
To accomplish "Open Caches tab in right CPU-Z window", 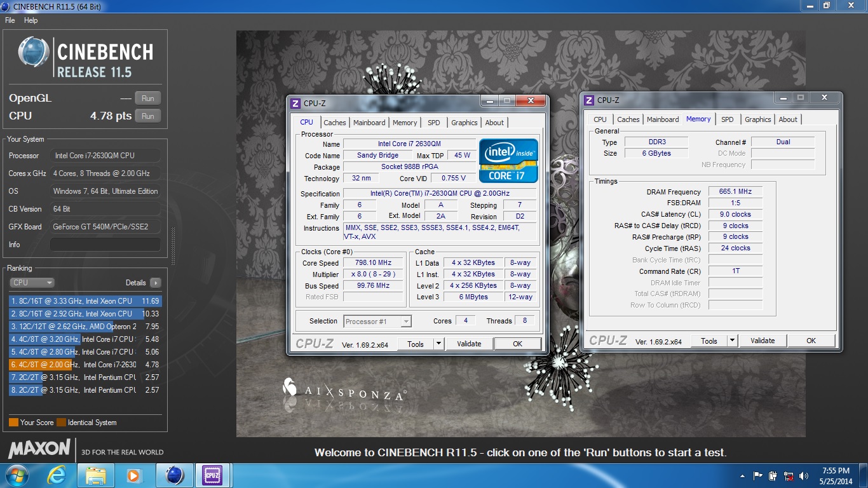I will point(628,119).
